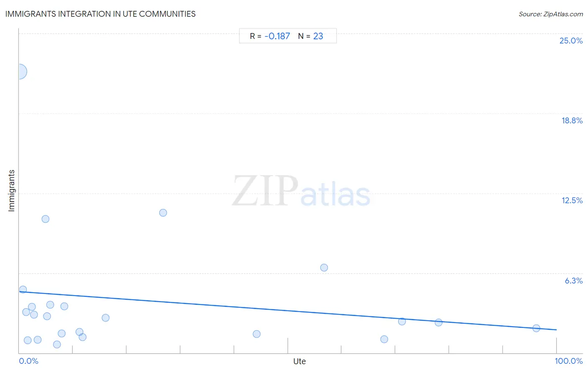The width and height of the screenshot is (588, 373).
Task: Click the Source: ZipAtlas.com attribution text
Action: coord(551,14)
